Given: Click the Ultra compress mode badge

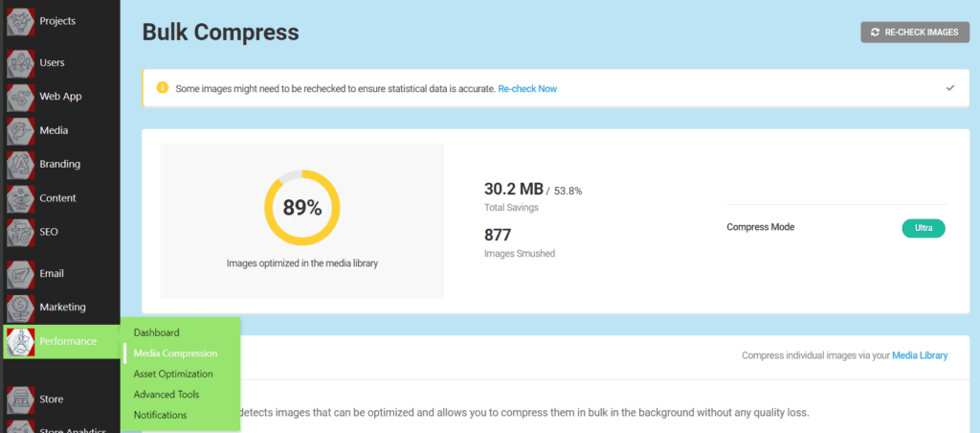Looking at the screenshot, I should pos(924,228).
